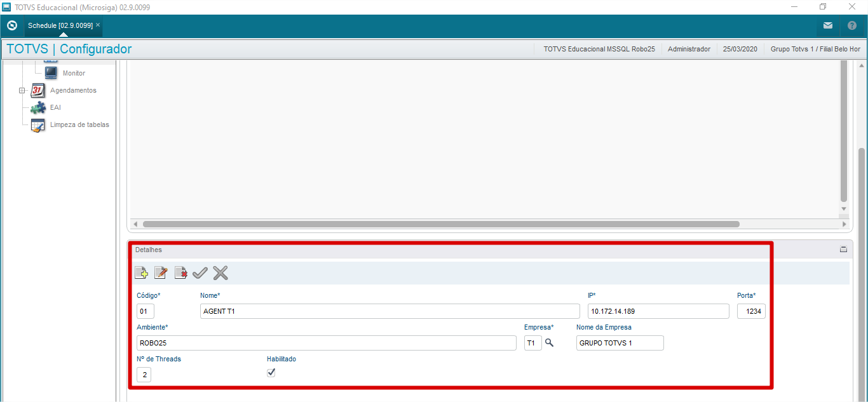Click the grid scroll down arrow
Viewport: 868px width, 402px height.
[x=844, y=208]
